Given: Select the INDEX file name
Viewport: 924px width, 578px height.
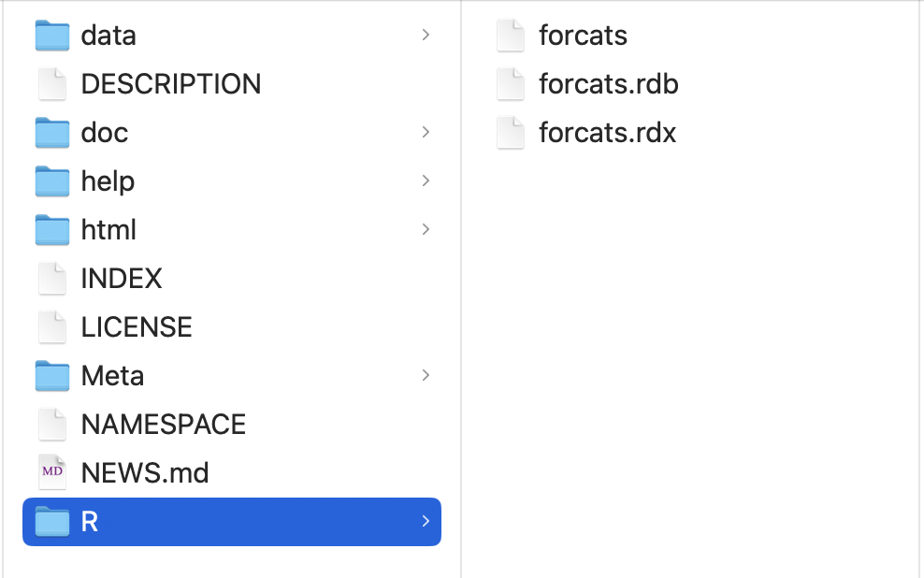Looking at the screenshot, I should coord(122,279).
